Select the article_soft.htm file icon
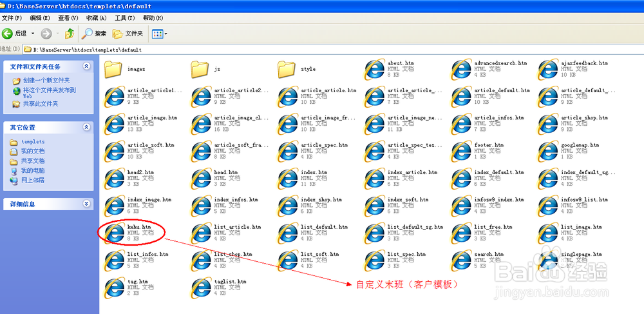644x314 pixels. point(114,152)
